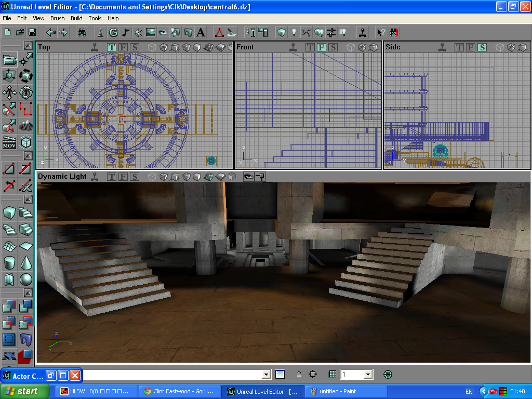Open the Brush menu
This screenshot has height=399, width=532.
click(x=57, y=18)
